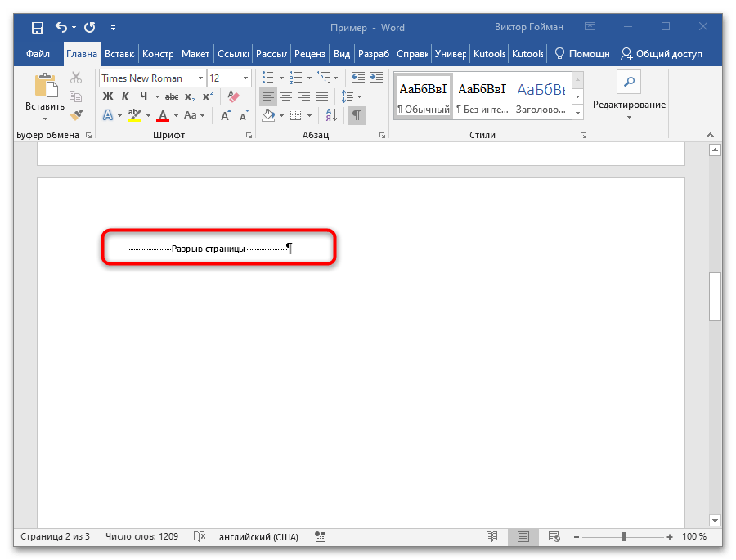Image resolution: width=736 pixels, height=560 pixels.
Task: Click the vertical scrollbar thumb
Action: (715, 296)
